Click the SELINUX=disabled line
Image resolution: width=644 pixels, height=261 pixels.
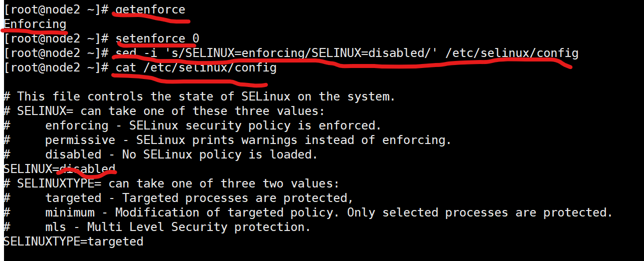(x=59, y=169)
